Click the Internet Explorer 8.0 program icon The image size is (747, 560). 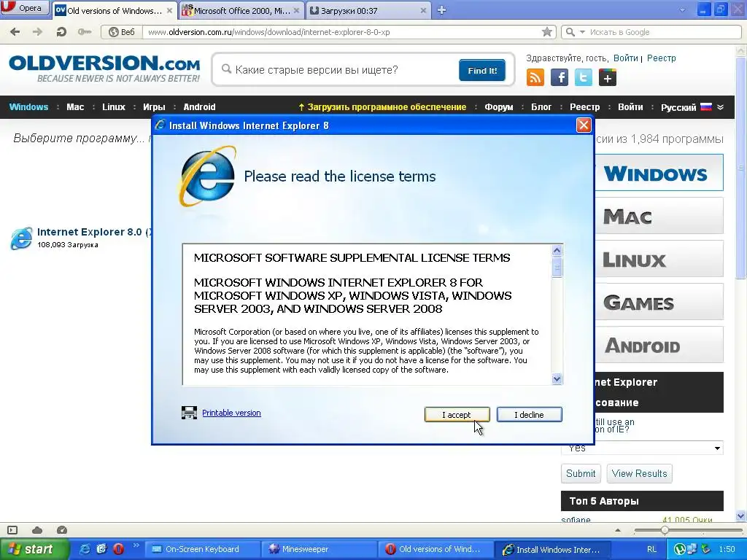click(21, 238)
